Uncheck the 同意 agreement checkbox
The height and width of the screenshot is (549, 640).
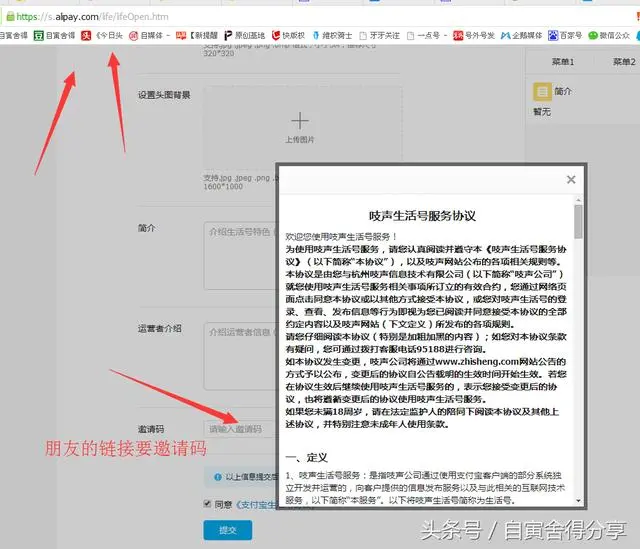207,504
